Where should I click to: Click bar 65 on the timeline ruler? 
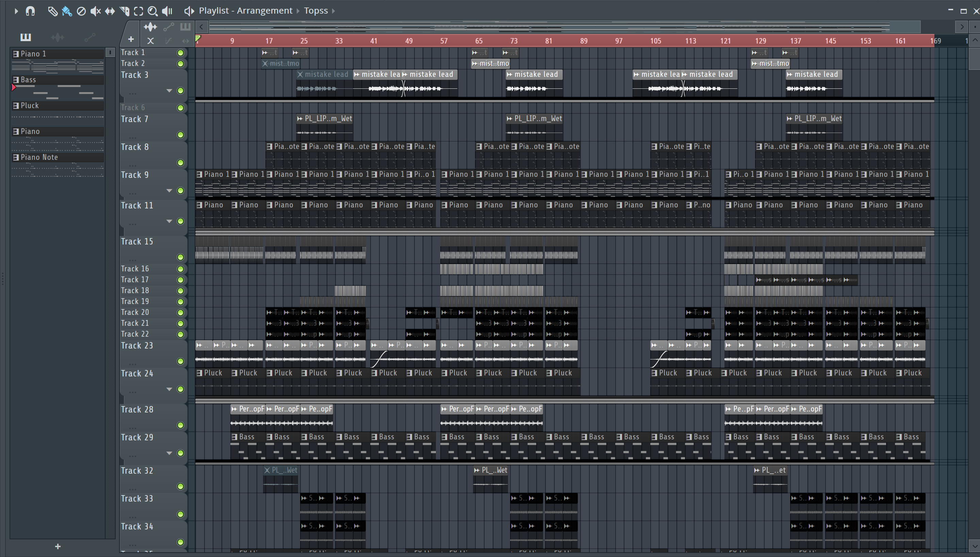(479, 40)
